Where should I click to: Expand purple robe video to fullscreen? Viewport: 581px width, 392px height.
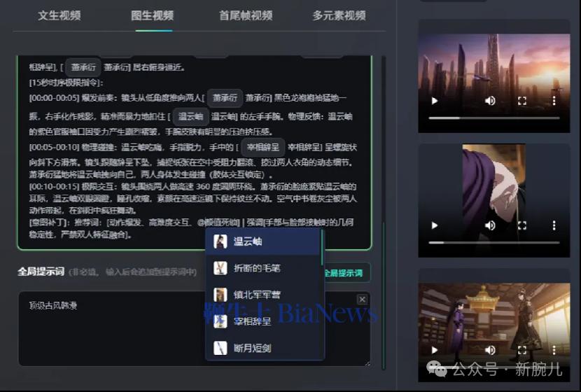pyautogui.click(x=521, y=225)
